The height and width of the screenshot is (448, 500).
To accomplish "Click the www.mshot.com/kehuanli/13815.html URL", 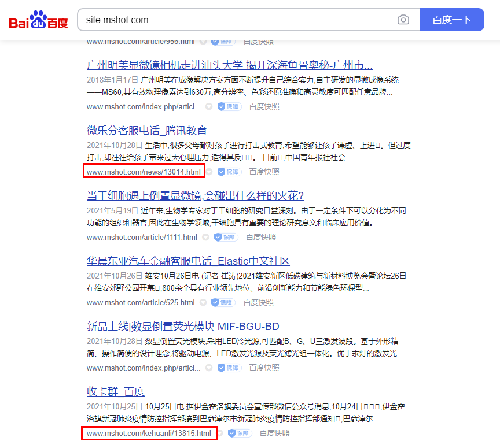I will pyautogui.click(x=149, y=433).
